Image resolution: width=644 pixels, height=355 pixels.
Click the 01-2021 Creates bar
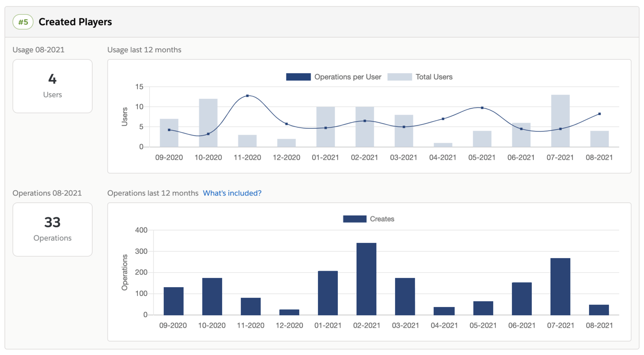[x=328, y=293]
